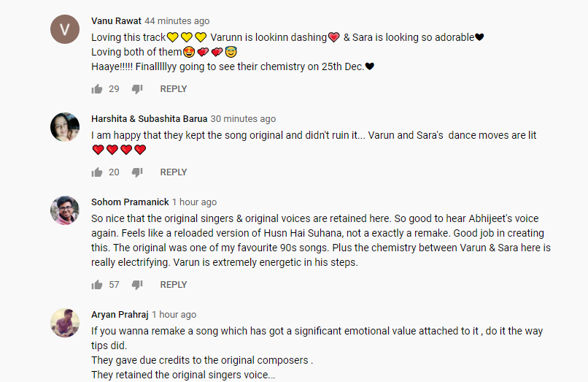Open Aryan Prahraj's '1 hour ago' timestamp

pyautogui.click(x=174, y=315)
